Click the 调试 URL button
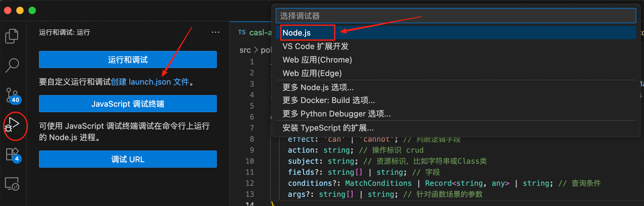The width and height of the screenshot is (644, 206). coord(128,159)
